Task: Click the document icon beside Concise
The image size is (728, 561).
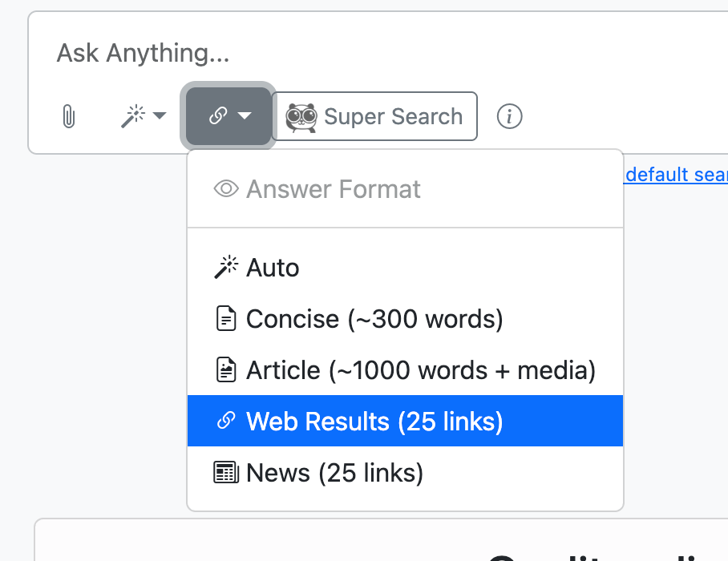Action: (227, 319)
